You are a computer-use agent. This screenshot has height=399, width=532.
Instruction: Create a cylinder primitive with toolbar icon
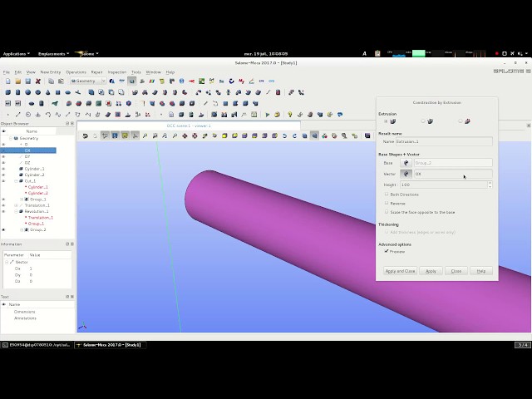click(18, 92)
